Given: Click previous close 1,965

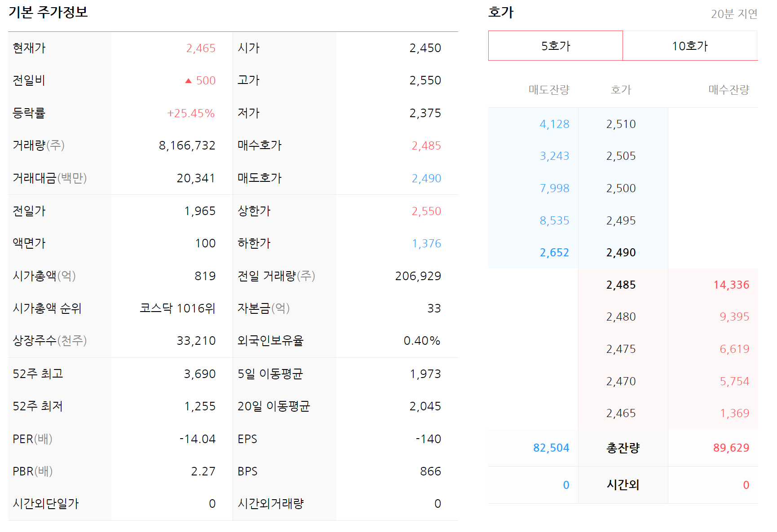Looking at the screenshot, I should coord(200,211).
